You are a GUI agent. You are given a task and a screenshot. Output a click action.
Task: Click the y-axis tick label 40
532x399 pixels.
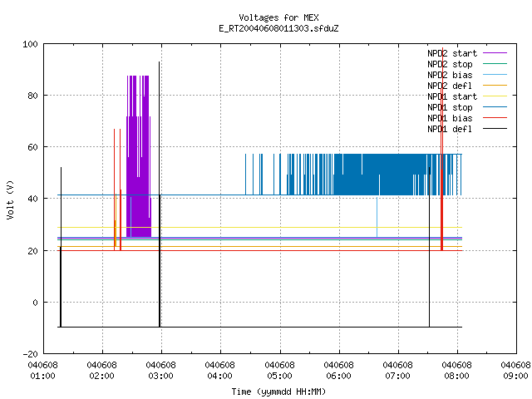tap(32, 199)
